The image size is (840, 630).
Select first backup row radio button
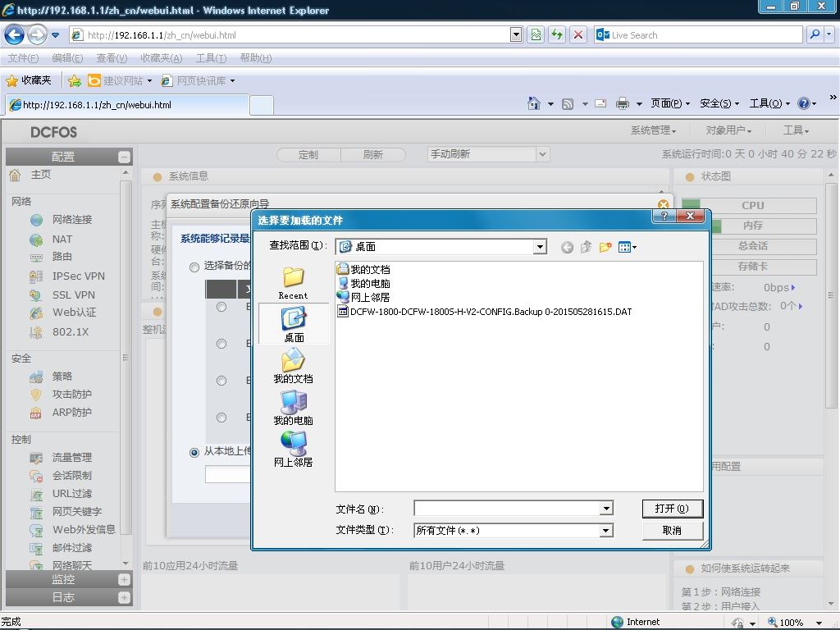coord(221,307)
